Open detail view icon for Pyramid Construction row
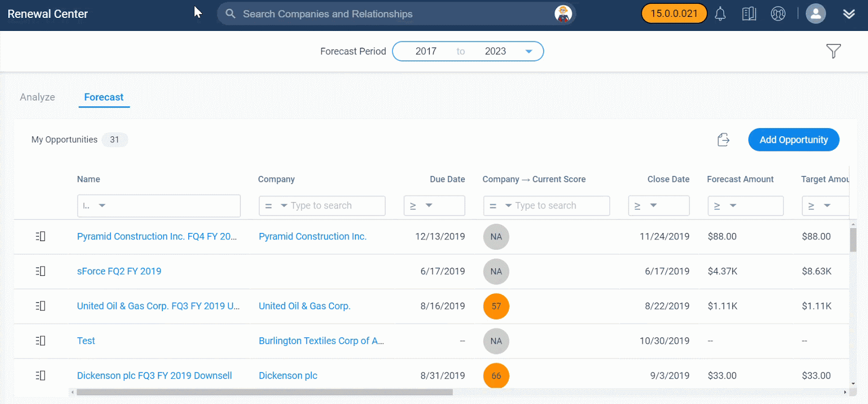Viewport: 868px width, 404px height. pyautogui.click(x=41, y=236)
